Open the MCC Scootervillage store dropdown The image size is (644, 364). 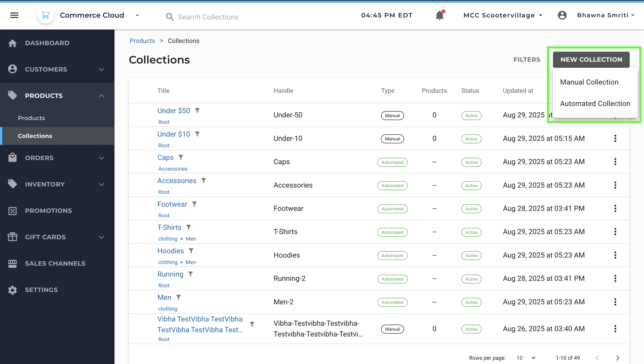coord(503,15)
